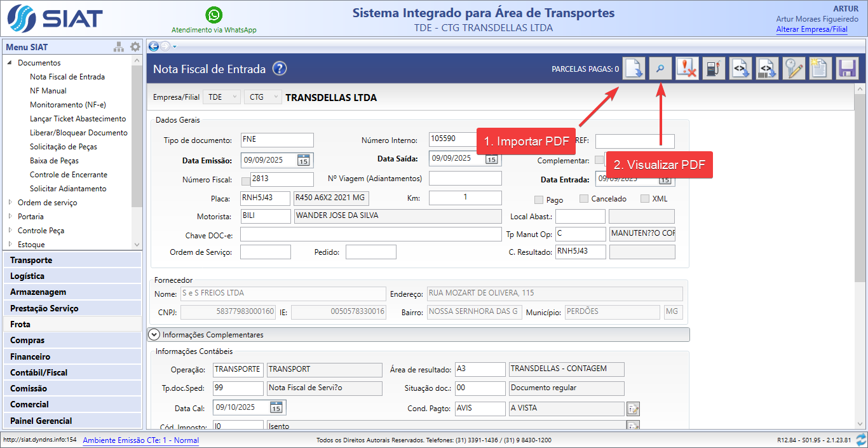Click the Importar PDF toolbar icon

point(634,69)
